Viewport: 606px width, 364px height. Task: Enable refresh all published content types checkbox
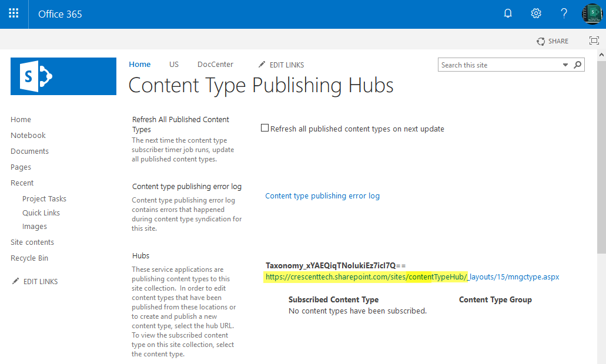point(265,127)
